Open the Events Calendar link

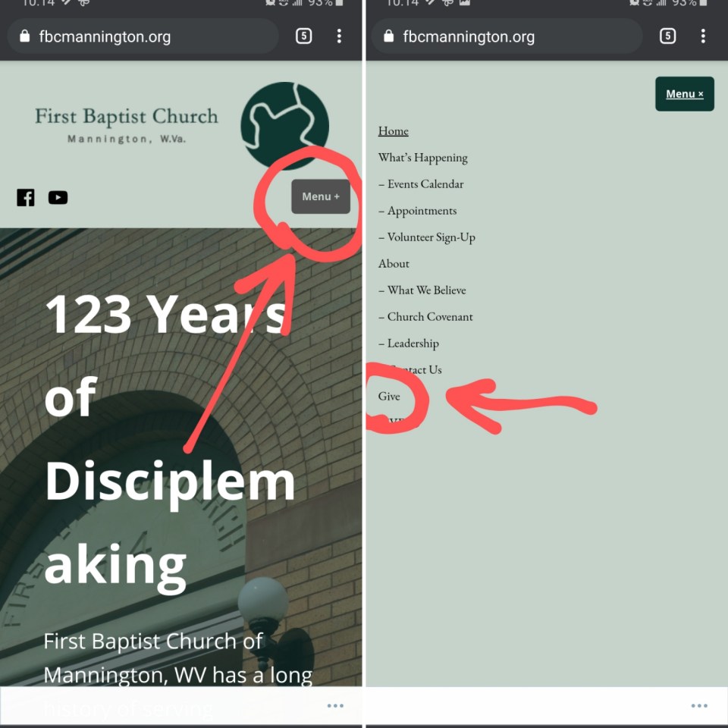point(421,184)
